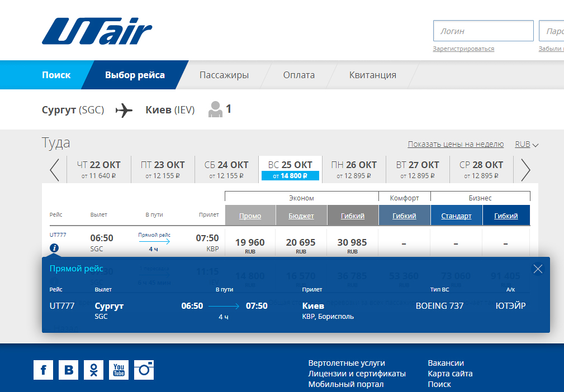Open UTair VKontakte page
Image resolution: width=564 pixels, height=392 pixels.
(68, 370)
